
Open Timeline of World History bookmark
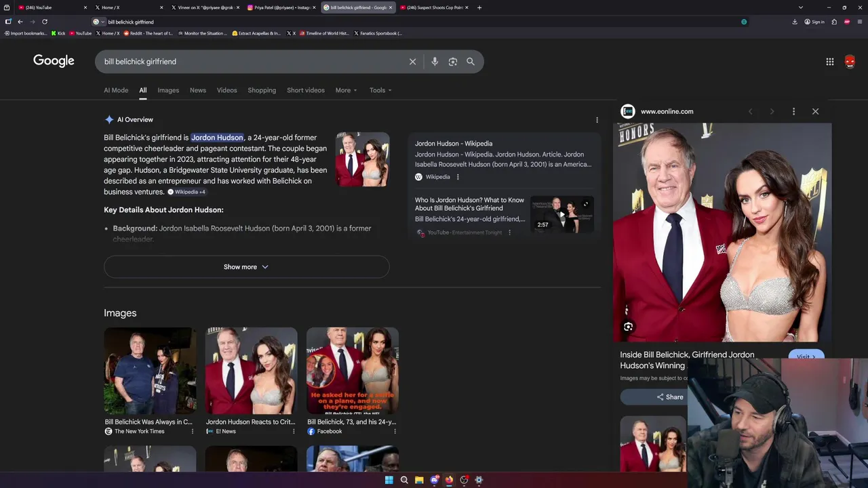[323, 33]
